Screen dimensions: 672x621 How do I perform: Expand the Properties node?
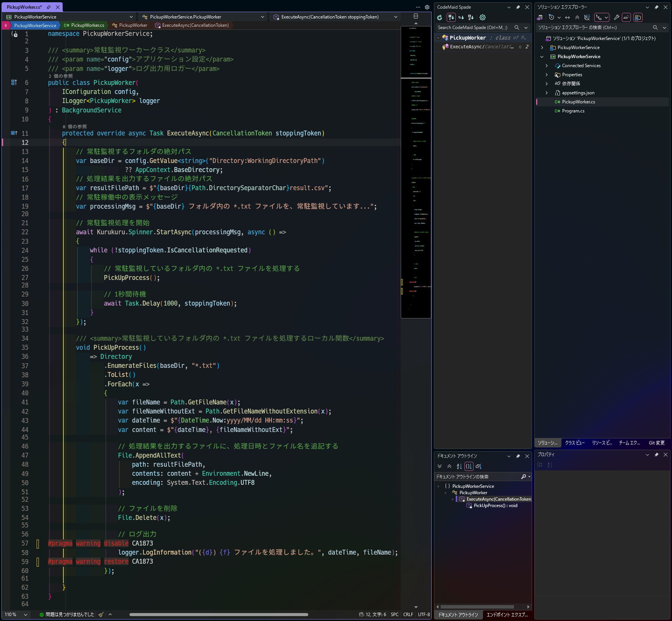coord(547,75)
